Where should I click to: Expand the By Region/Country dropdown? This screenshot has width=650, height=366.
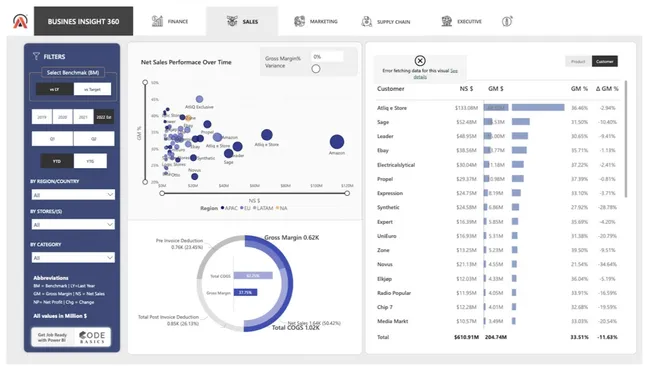pyautogui.click(x=73, y=195)
